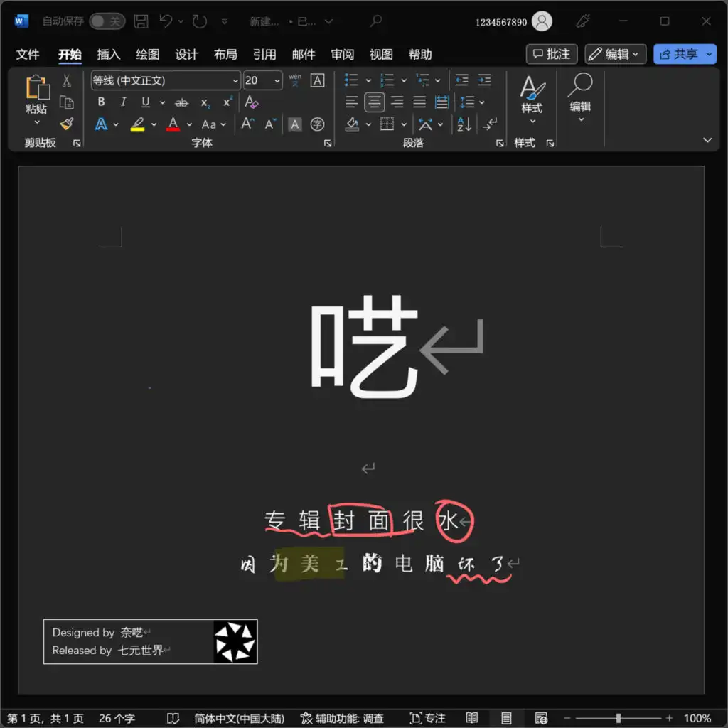Toggle justify alignment

click(x=419, y=102)
